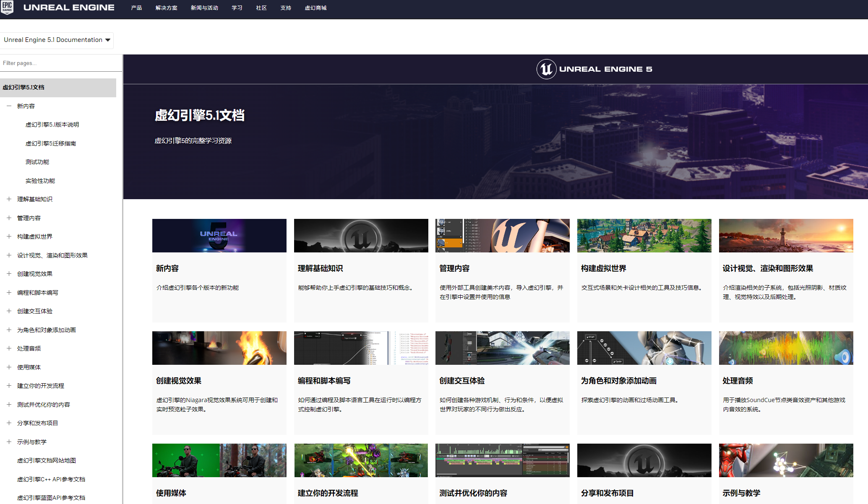Click the 创建视觉效果 fire thumbnail
Viewport: 868px width, 504px height.
219,348
